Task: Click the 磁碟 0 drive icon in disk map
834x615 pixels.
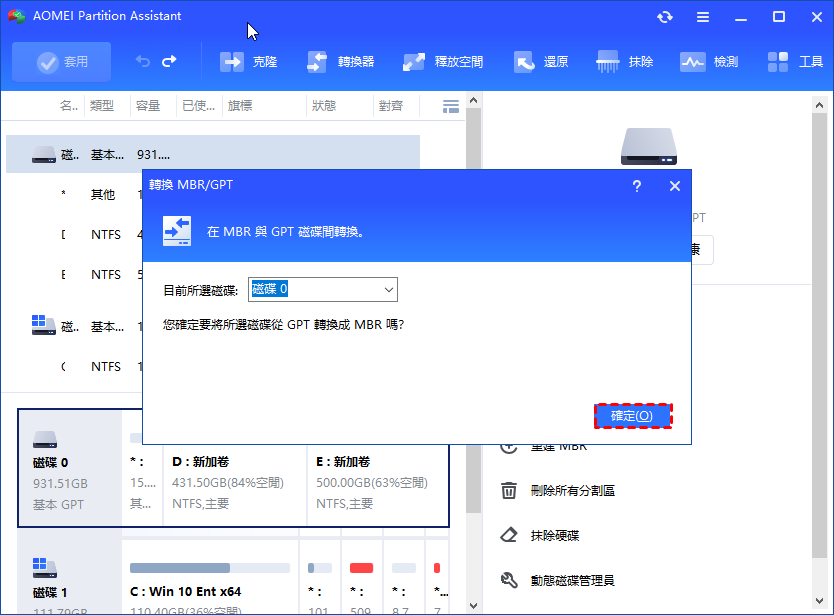Action: point(45,439)
